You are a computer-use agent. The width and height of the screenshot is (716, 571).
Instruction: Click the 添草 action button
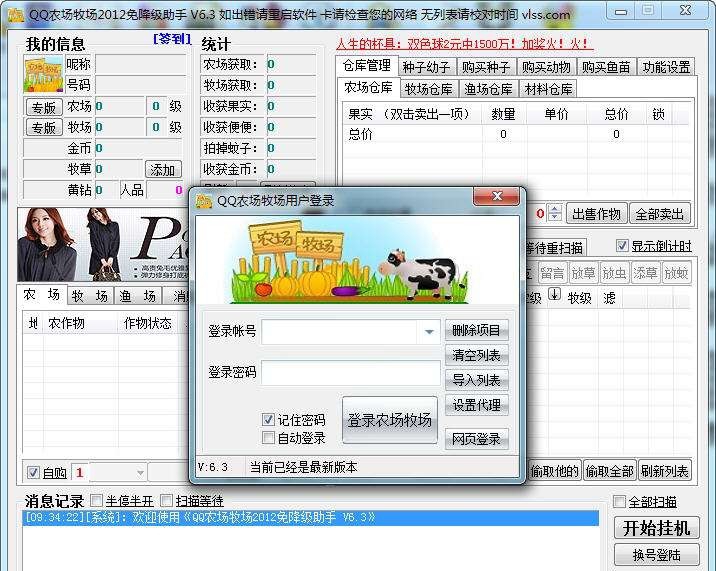pos(645,273)
